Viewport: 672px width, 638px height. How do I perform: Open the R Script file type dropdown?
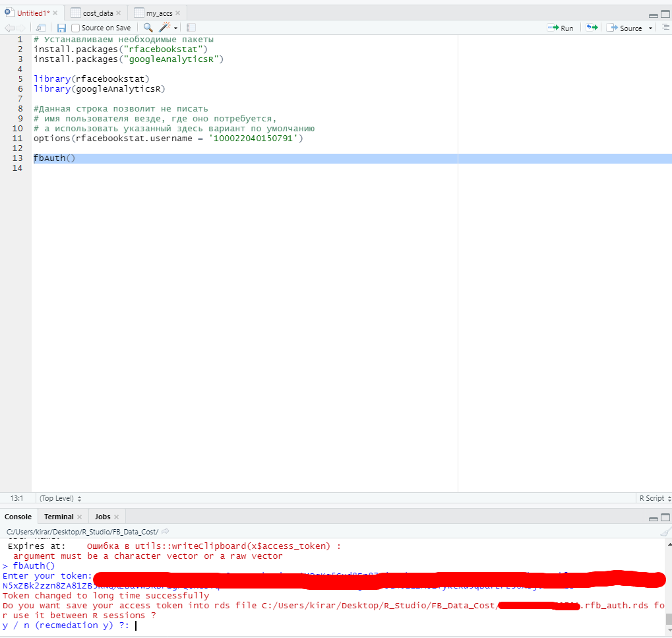coord(653,498)
